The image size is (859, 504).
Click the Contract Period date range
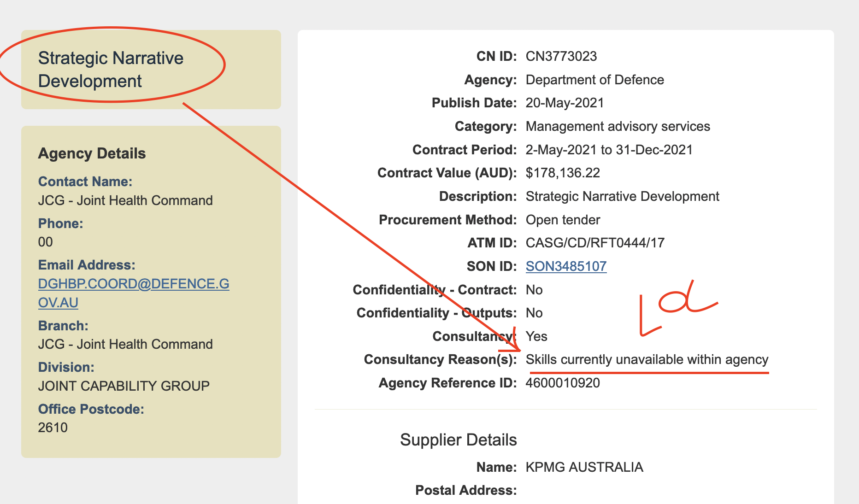[x=609, y=150]
